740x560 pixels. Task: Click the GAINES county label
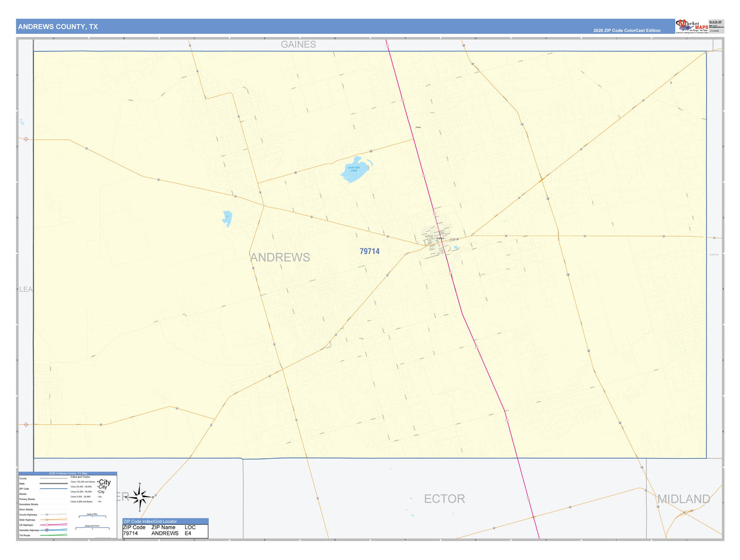(298, 44)
